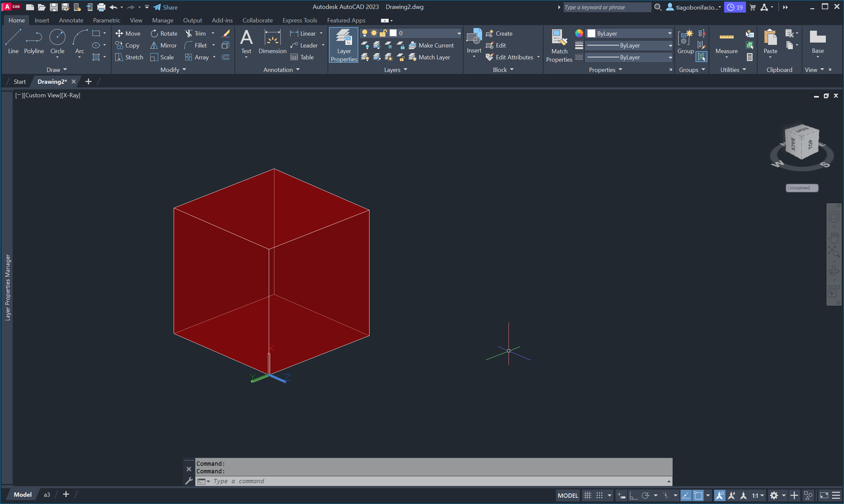Screen dimensions: 844x504
Task: Open the a3 layout tab
Action: click(47, 495)
